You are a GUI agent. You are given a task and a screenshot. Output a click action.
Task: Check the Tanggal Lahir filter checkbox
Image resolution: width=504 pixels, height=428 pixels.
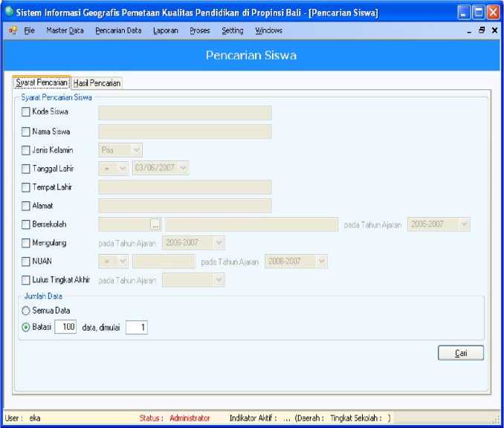point(26,169)
